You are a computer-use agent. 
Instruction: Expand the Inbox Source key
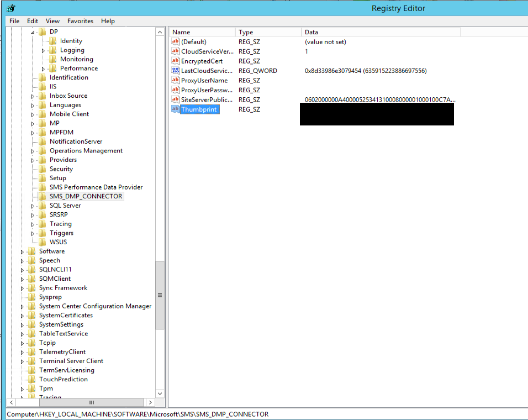tap(33, 96)
